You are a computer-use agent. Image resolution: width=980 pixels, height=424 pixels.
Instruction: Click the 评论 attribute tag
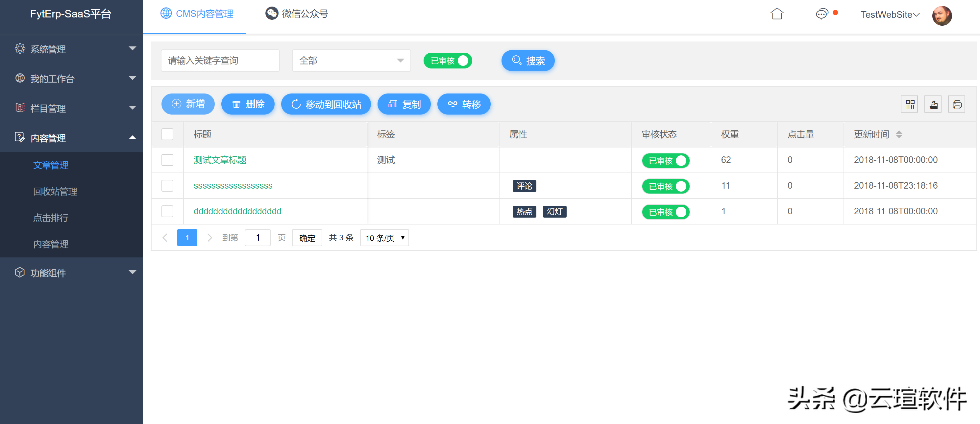coord(524,186)
